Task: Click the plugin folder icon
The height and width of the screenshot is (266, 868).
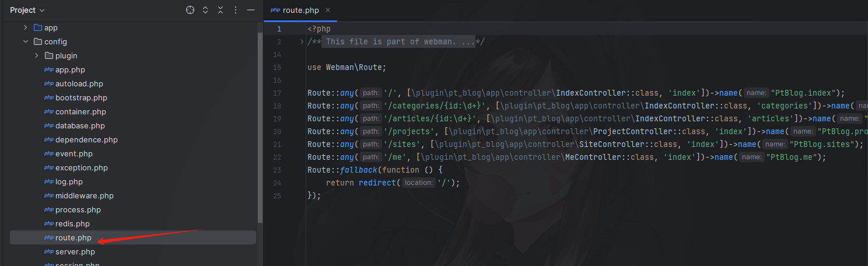Action: click(x=49, y=55)
